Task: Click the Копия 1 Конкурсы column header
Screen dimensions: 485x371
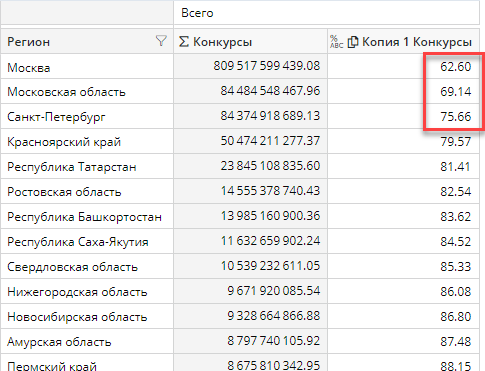Action: coord(403,41)
